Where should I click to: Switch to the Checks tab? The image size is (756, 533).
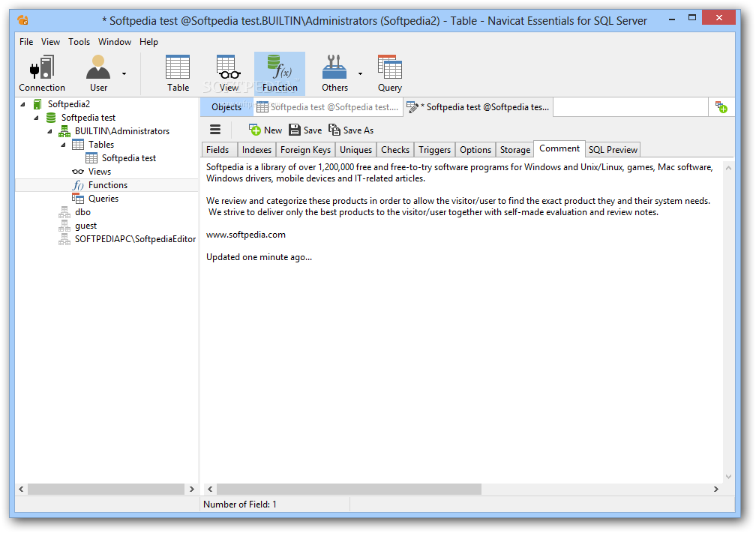394,150
